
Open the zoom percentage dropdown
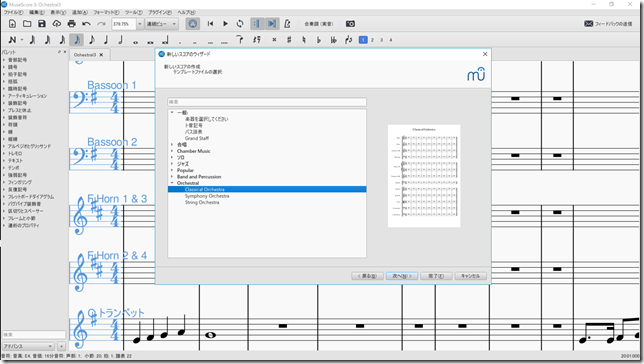[x=140, y=24]
